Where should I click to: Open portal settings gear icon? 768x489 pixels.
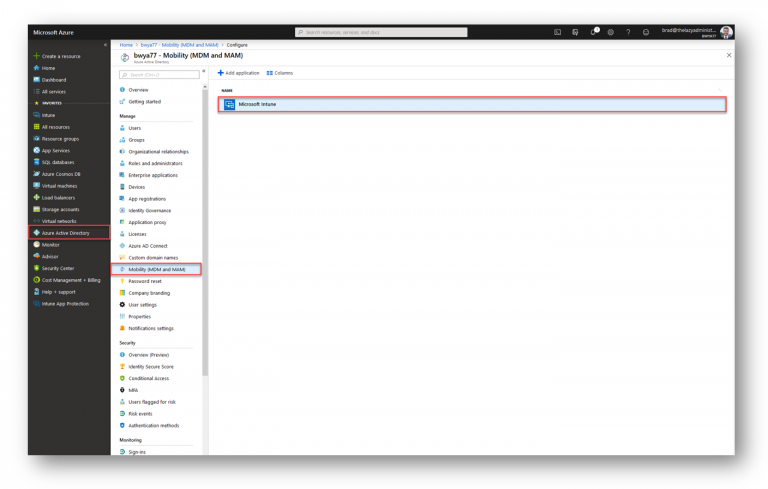pyautogui.click(x=610, y=32)
